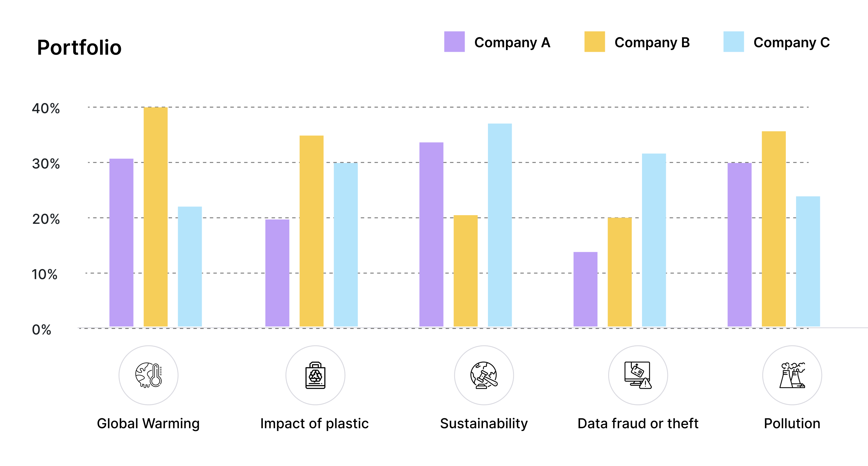Select the Company B legend label
The image size is (868, 466).
pos(652,42)
